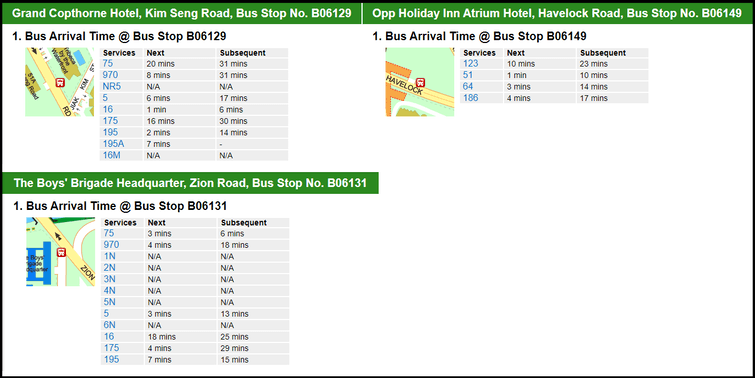Click service 16M link

111,156
